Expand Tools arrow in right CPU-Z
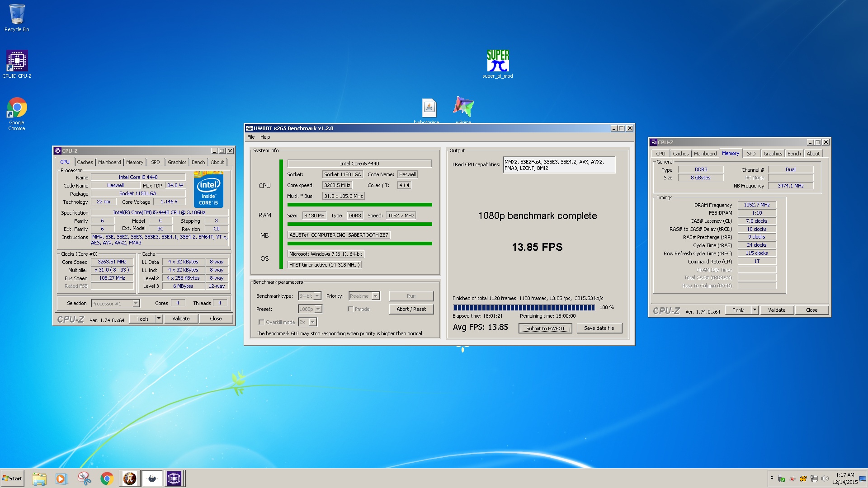 pos(755,310)
